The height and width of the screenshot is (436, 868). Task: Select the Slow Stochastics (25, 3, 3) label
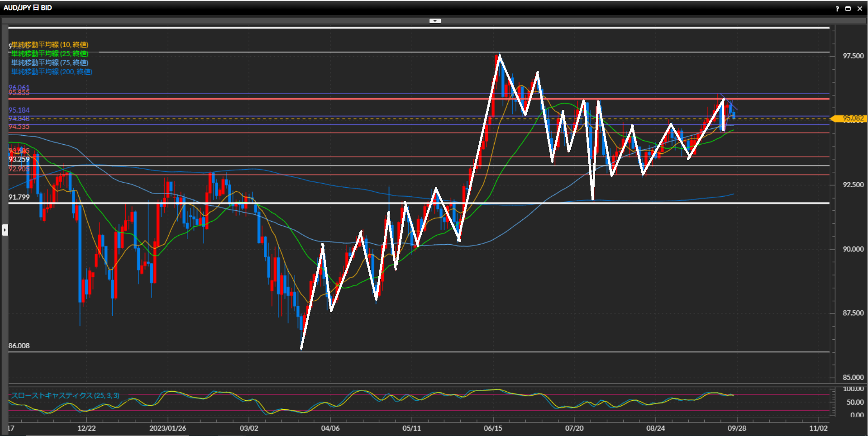[x=65, y=396]
